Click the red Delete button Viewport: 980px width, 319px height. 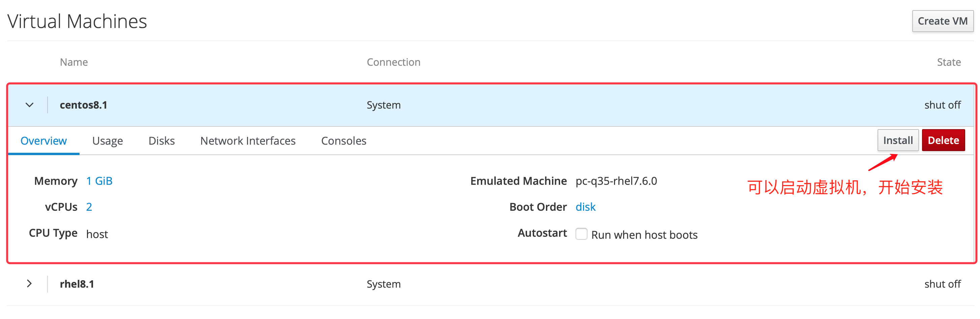(x=943, y=141)
